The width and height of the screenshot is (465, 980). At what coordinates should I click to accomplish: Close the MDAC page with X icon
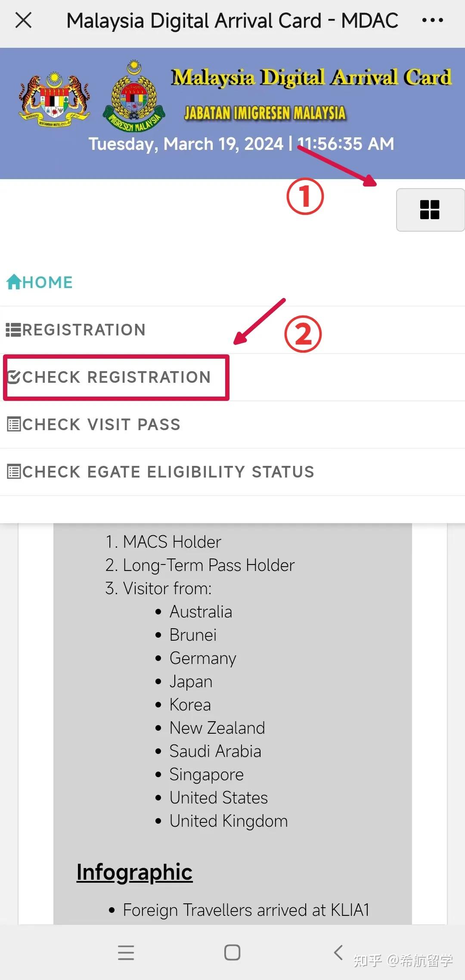pyautogui.click(x=23, y=20)
